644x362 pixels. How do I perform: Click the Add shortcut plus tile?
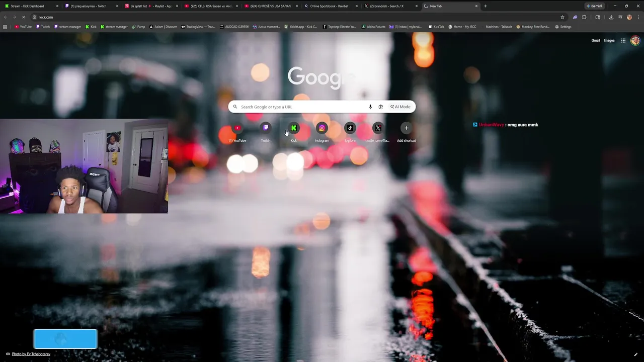(x=407, y=132)
